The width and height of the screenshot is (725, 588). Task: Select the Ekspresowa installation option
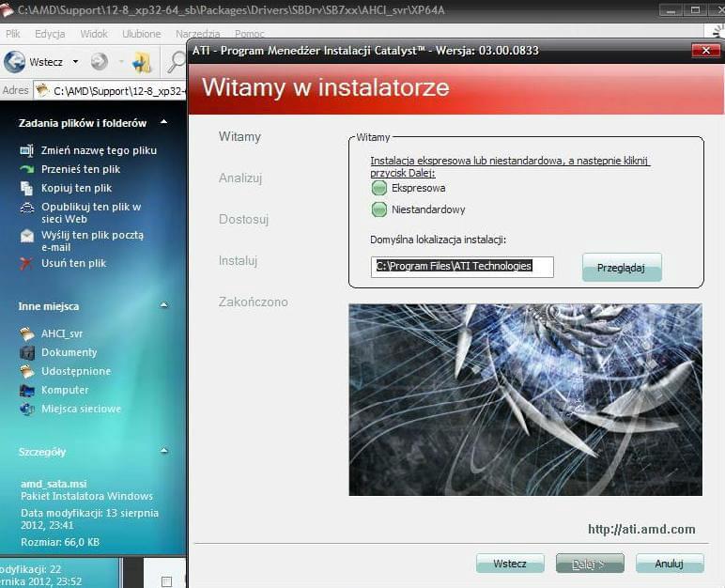(x=379, y=188)
